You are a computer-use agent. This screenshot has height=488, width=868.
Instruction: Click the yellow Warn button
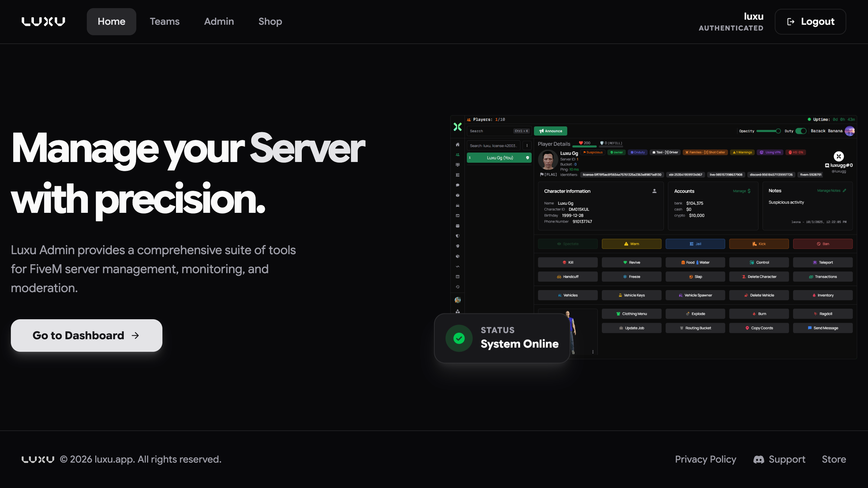point(631,244)
